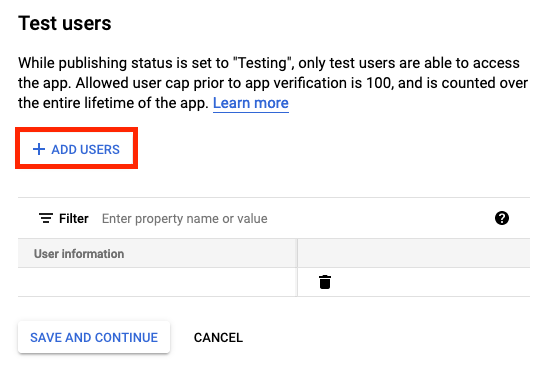Open the Learn more link
560x368 pixels.
click(251, 103)
